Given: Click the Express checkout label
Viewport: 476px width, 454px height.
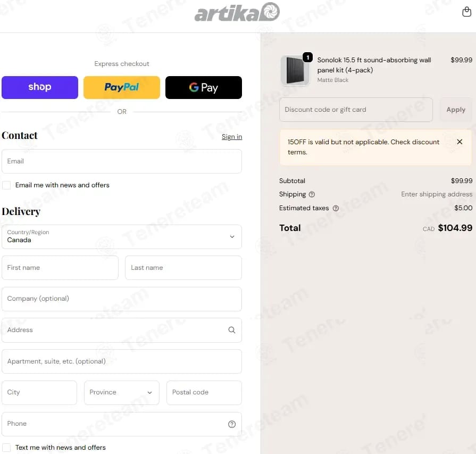Looking at the screenshot, I should [x=122, y=64].
